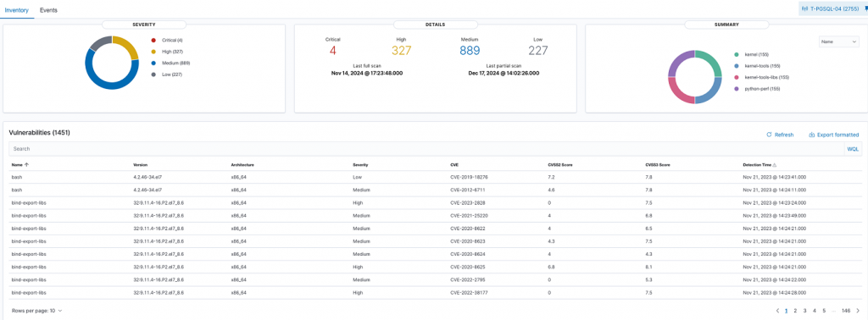This screenshot has width=868, height=320.
Task: Click the Export formatted download icon
Action: [811, 135]
